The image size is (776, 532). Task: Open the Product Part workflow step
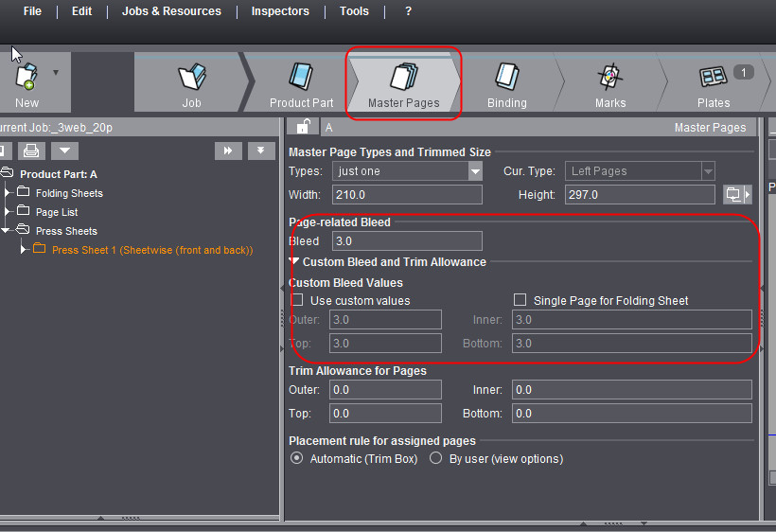click(301, 84)
